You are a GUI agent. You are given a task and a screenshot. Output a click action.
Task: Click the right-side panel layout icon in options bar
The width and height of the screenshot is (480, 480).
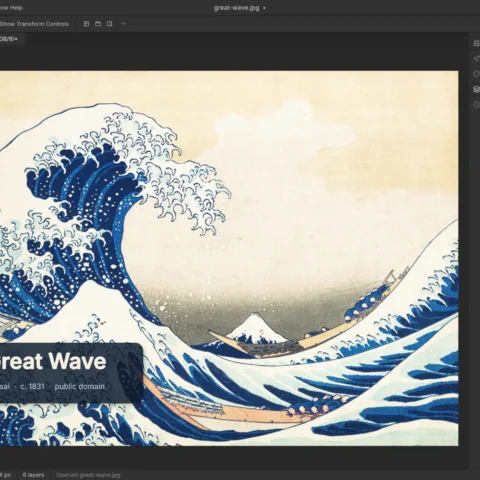pos(109,24)
